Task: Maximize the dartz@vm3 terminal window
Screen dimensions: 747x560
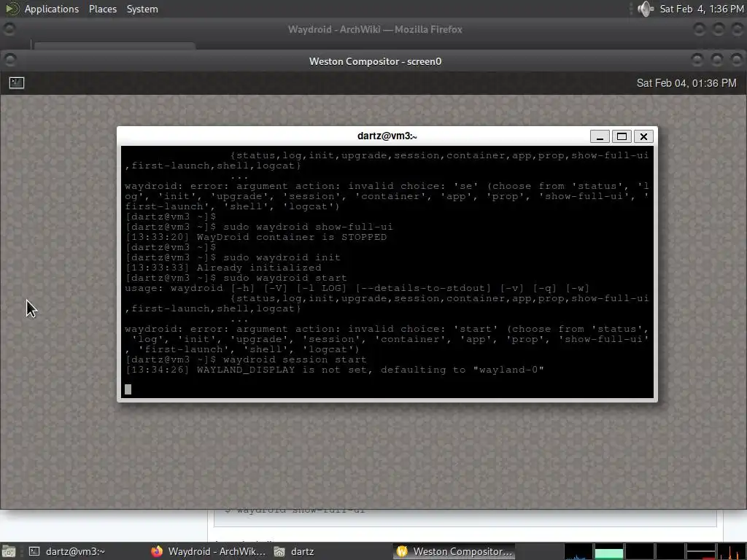Action: click(622, 136)
